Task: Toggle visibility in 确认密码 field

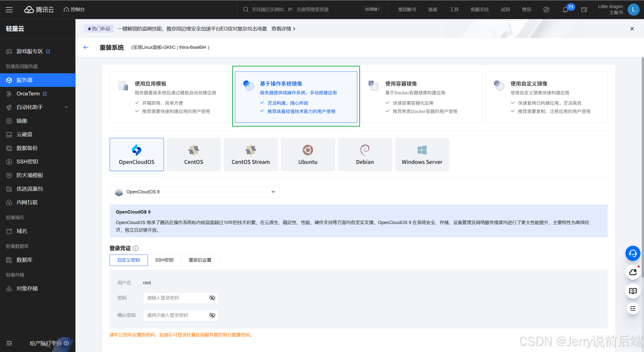Action: click(212, 315)
